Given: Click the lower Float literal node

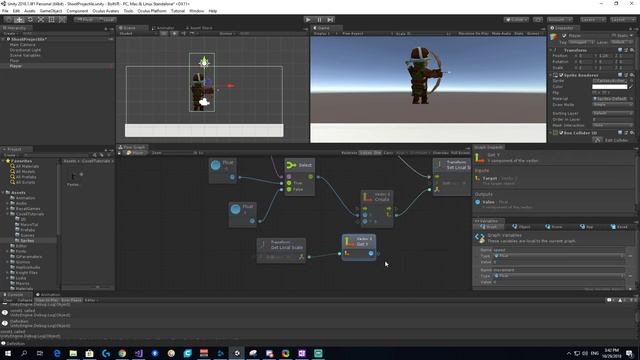Looking at the screenshot, I should pyautogui.click(x=242, y=214).
